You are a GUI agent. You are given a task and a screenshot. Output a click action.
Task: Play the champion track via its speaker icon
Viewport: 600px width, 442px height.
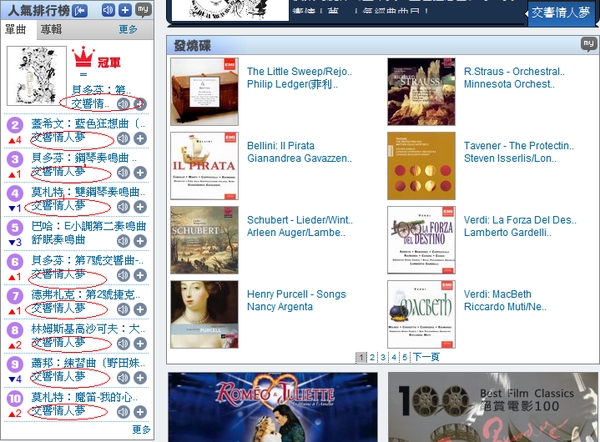click(123, 104)
